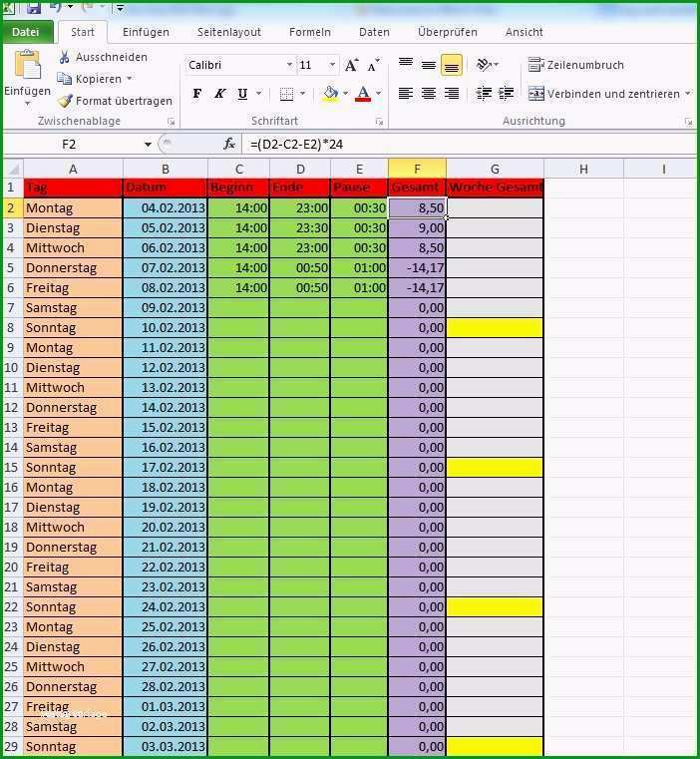The width and height of the screenshot is (700, 759).
Task: Click the select all corner button
Action: [13, 169]
